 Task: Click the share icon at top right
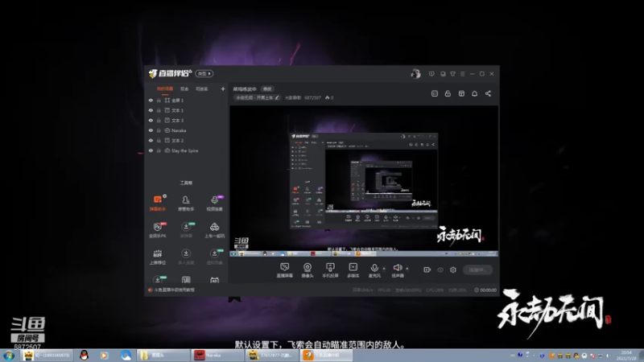coord(488,93)
